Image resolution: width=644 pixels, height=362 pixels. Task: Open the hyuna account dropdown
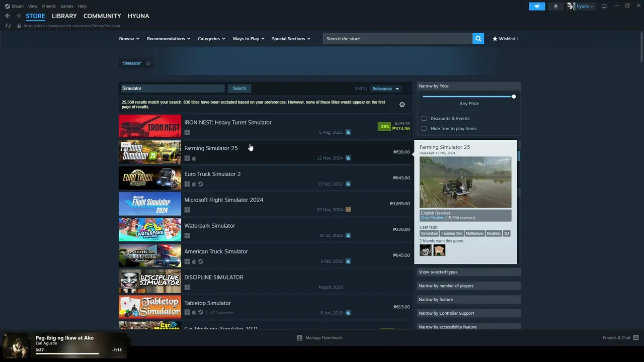tap(585, 6)
